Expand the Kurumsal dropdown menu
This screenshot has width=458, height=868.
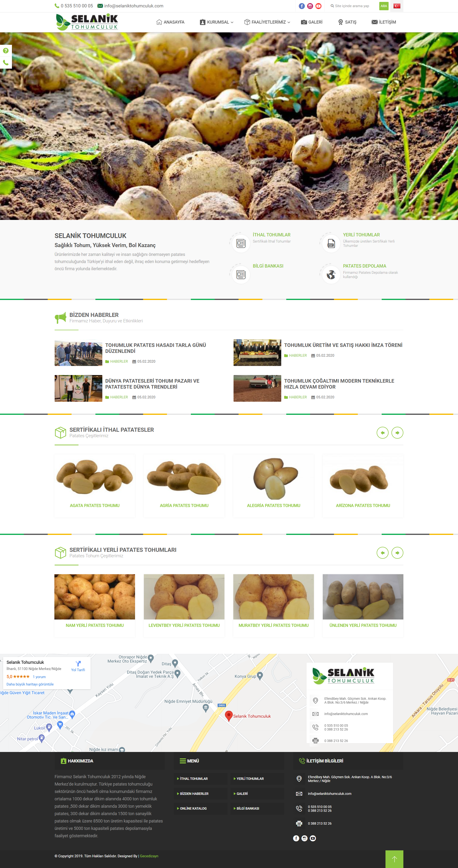tap(217, 22)
